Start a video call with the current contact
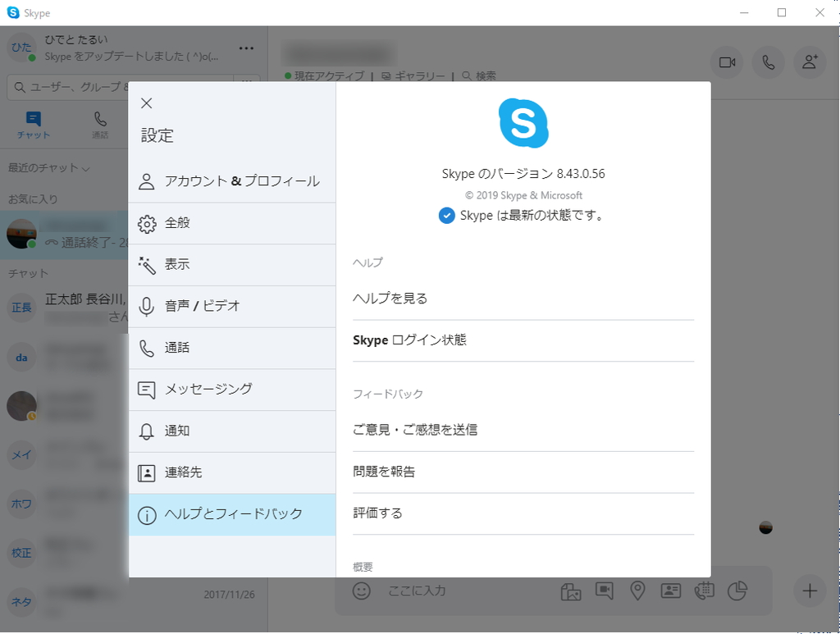This screenshot has height=634, width=840. coord(726,62)
